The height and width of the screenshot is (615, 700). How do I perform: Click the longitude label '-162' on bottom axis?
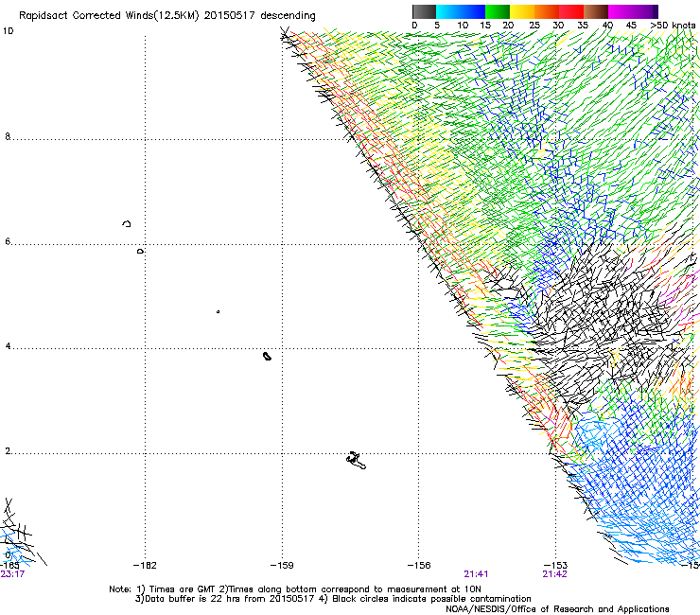click(145, 566)
